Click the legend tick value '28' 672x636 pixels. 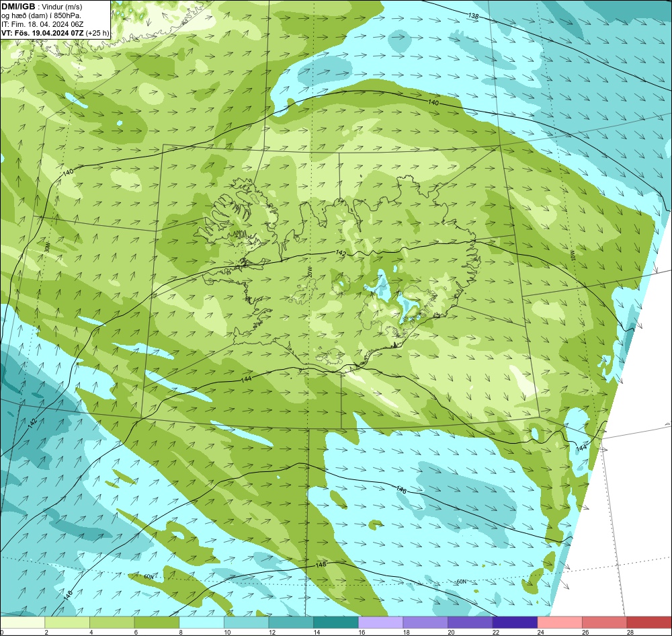[630, 632]
